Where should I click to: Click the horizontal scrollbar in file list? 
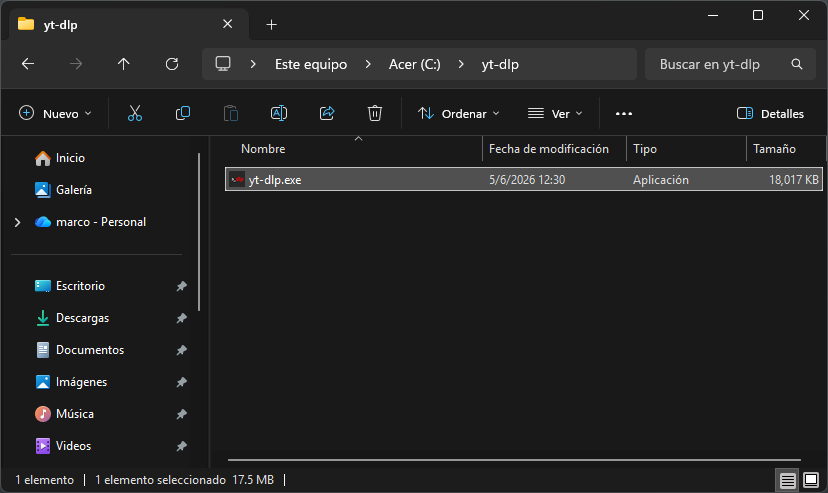click(514, 460)
